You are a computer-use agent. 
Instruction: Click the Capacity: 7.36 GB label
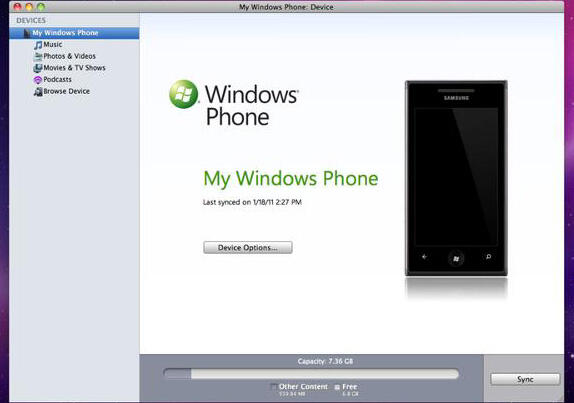(x=325, y=362)
